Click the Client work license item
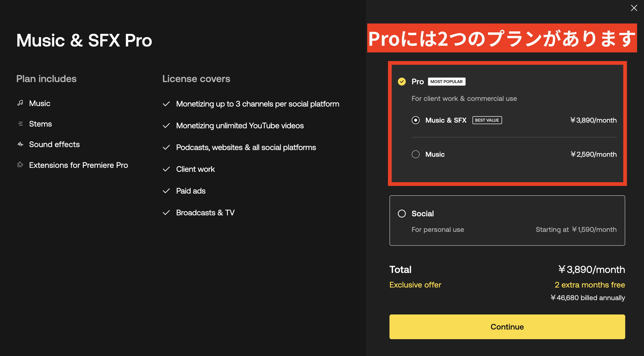The height and width of the screenshot is (356, 644). 195,169
